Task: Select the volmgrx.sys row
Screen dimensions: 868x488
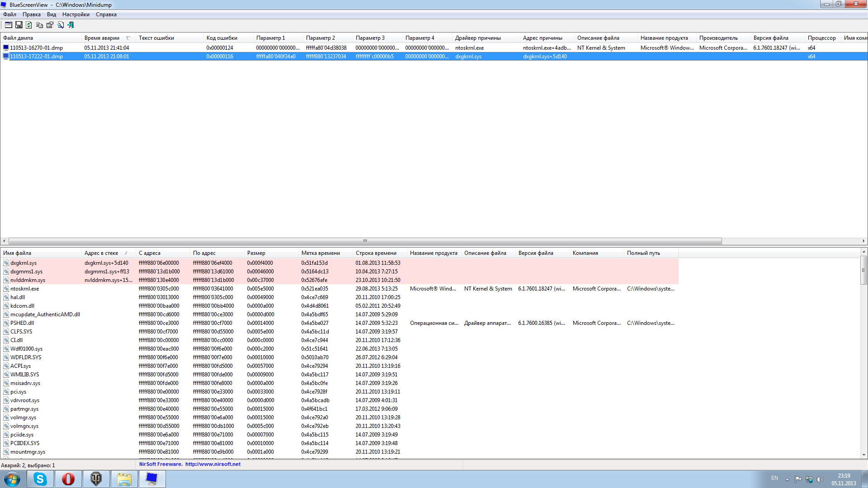Action: click(340, 426)
